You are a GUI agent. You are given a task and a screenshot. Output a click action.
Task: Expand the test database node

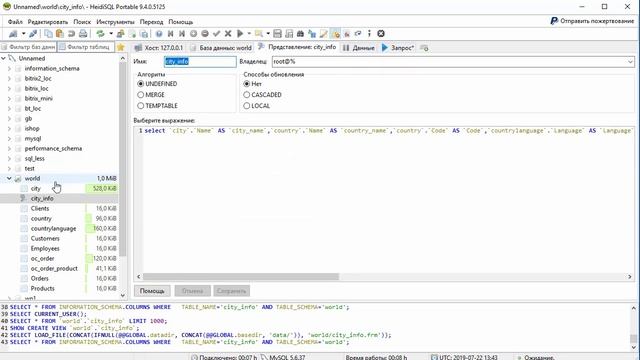pyautogui.click(x=9, y=169)
